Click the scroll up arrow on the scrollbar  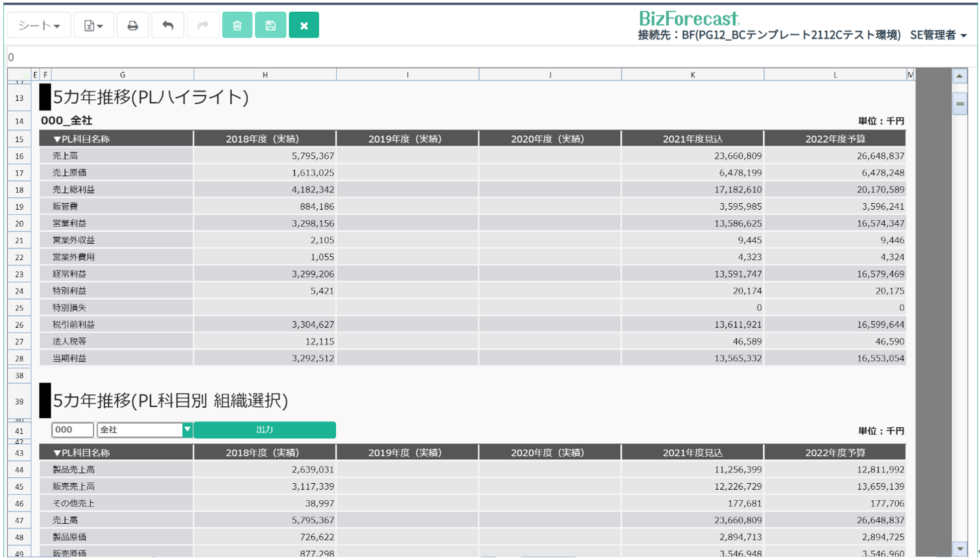[960, 76]
